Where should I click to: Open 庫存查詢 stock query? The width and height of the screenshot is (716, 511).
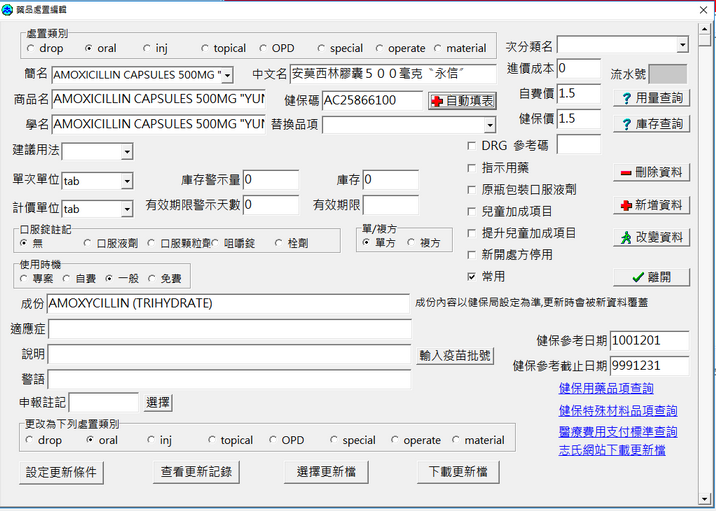point(651,123)
